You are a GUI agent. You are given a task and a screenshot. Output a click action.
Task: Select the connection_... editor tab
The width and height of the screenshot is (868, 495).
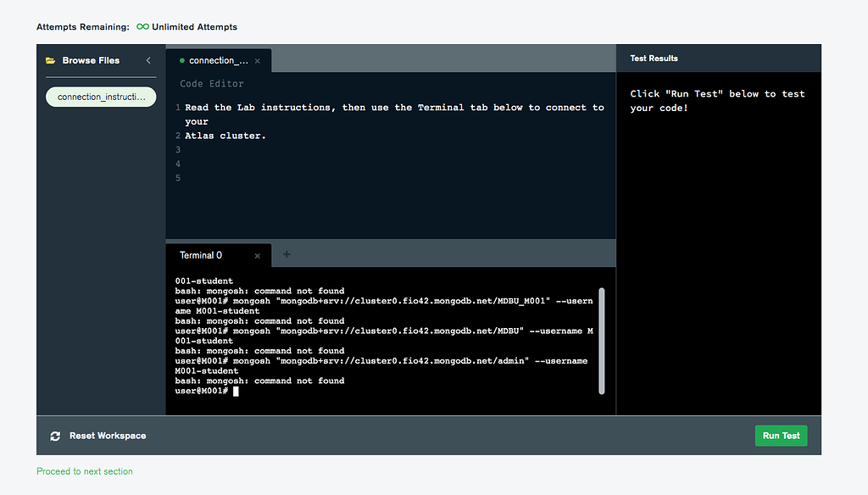pyautogui.click(x=219, y=60)
